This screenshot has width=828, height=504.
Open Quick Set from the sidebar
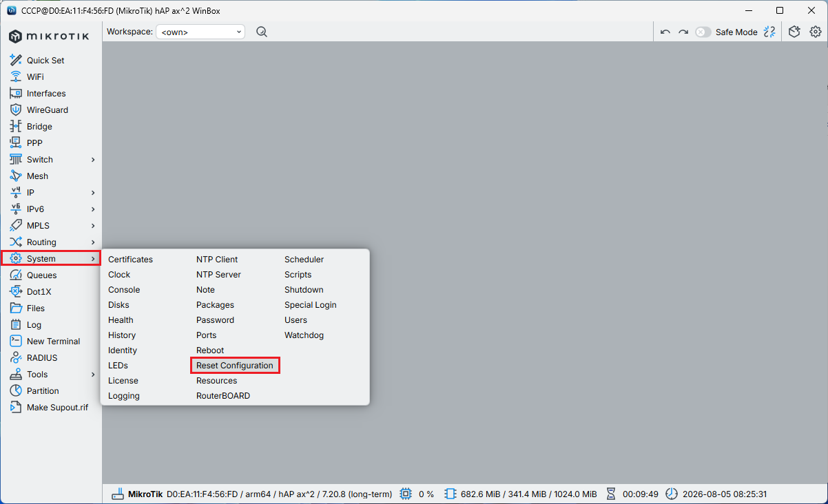(45, 61)
